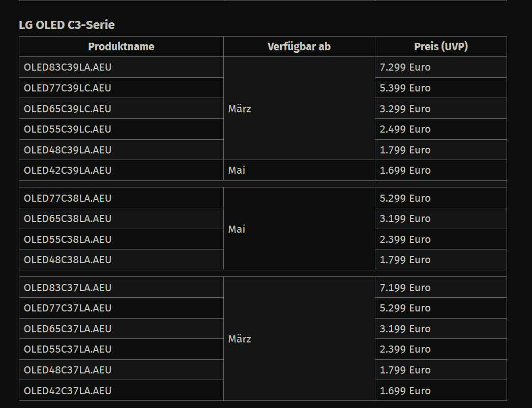Select the OLED83C37LA.AEU product cell
532x408 pixels.
(67, 288)
